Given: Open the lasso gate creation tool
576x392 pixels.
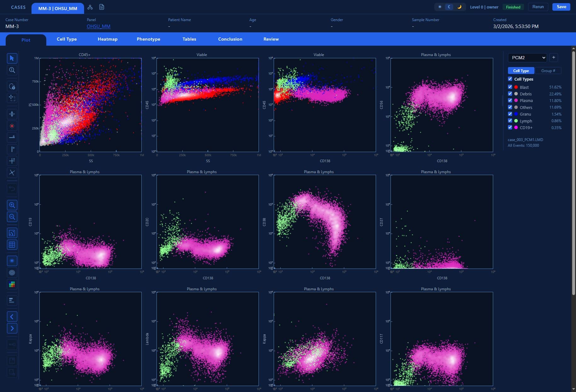Looking at the screenshot, I should coord(12,86).
